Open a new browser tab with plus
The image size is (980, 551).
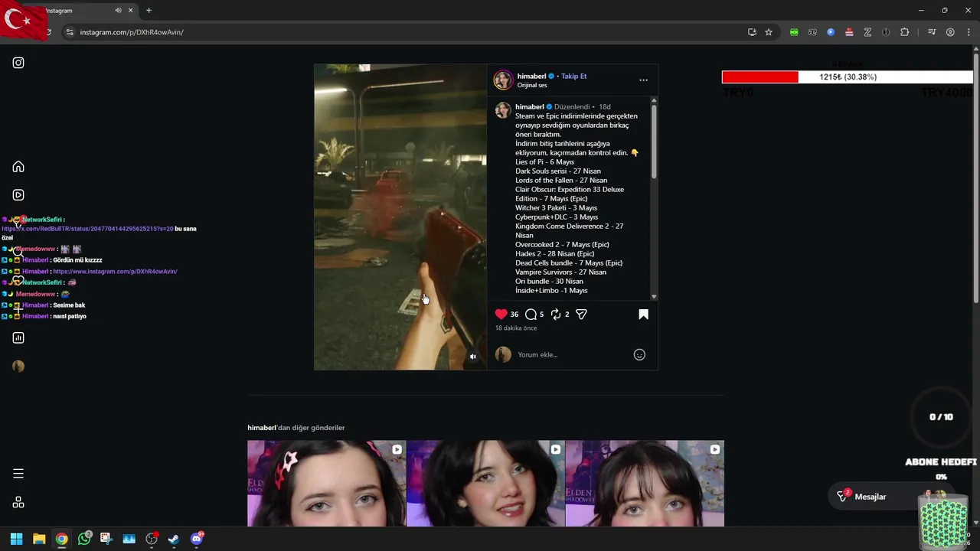[x=149, y=10]
